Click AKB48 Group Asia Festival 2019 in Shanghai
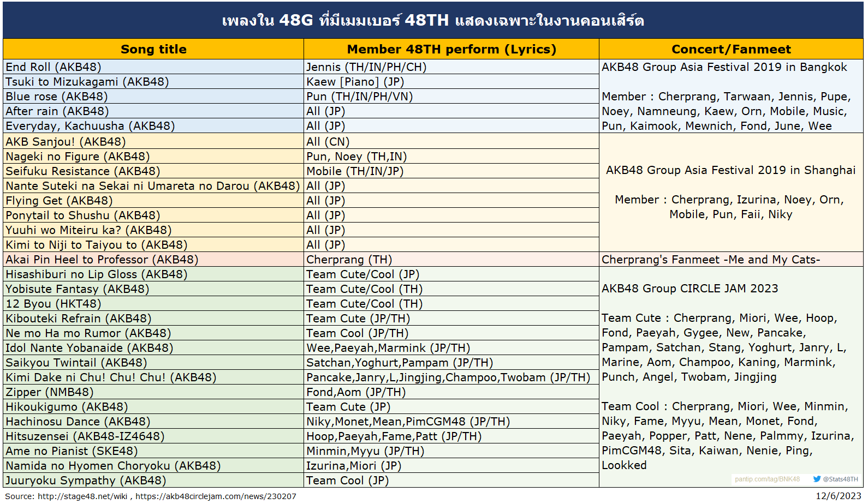 tap(731, 170)
